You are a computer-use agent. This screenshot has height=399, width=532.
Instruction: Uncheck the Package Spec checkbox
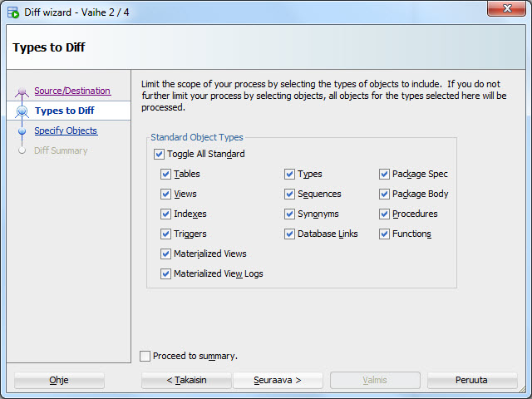coord(384,175)
